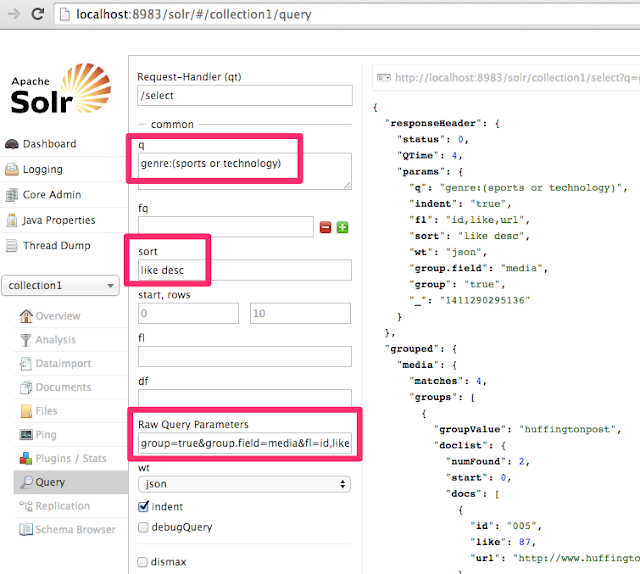Open the Logging menu item
This screenshot has width=640, height=574.
[x=43, y=169]
